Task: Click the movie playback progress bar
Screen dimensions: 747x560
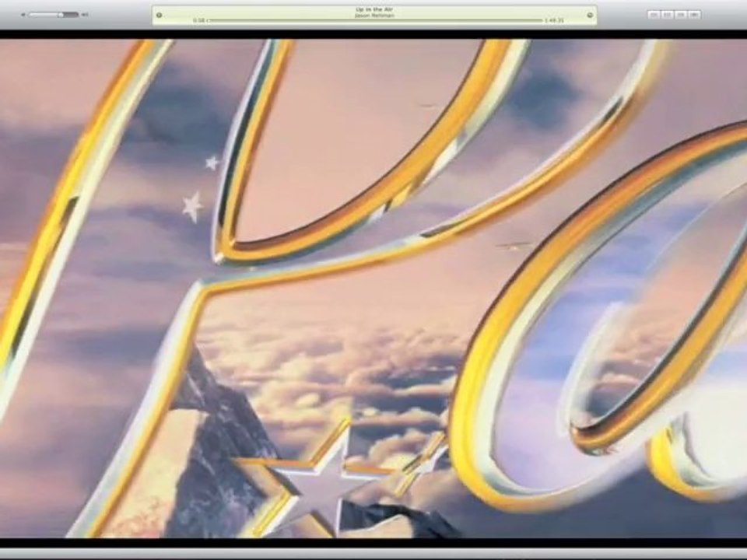Action: point(375,20)
